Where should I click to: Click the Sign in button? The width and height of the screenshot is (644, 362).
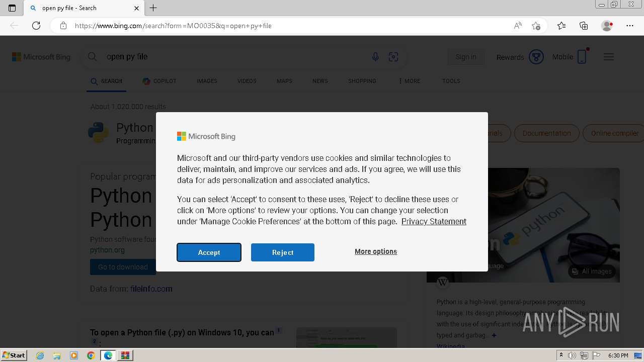pos(466,57)
